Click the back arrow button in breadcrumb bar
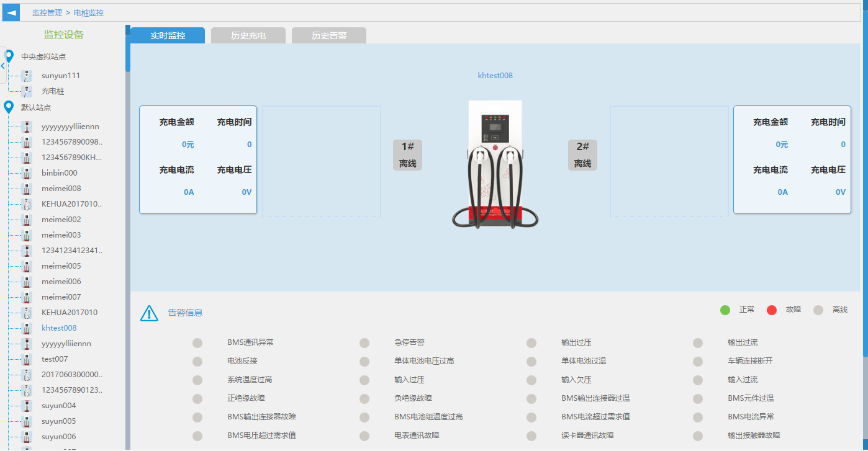This screenshot has height=451, width=868. [x=11, y=12]
